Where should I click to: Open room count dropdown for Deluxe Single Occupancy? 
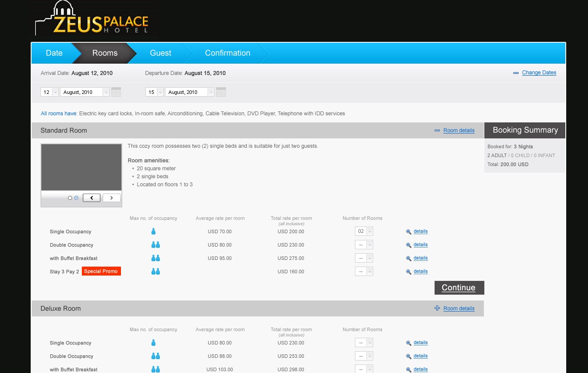pos(364,343)
